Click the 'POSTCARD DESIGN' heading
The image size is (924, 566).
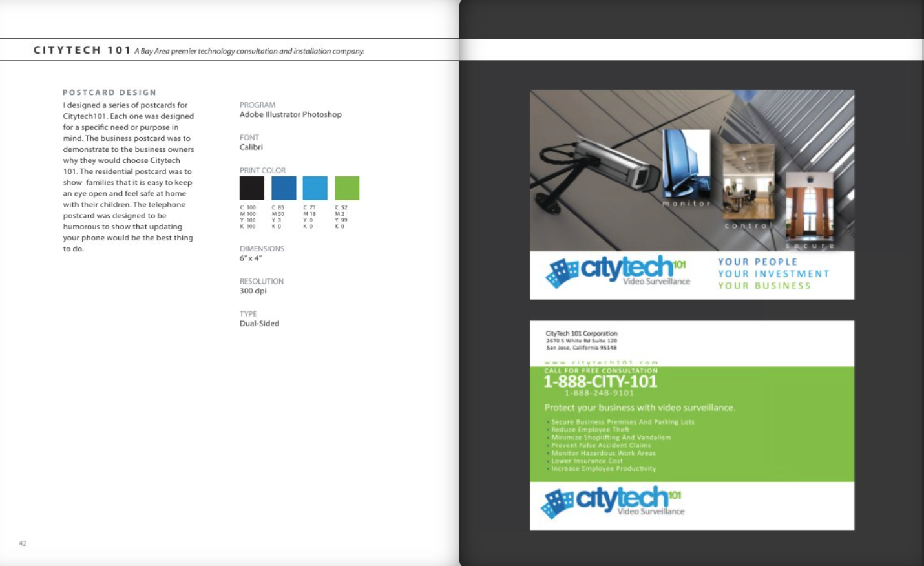click(x=109, y=92)
